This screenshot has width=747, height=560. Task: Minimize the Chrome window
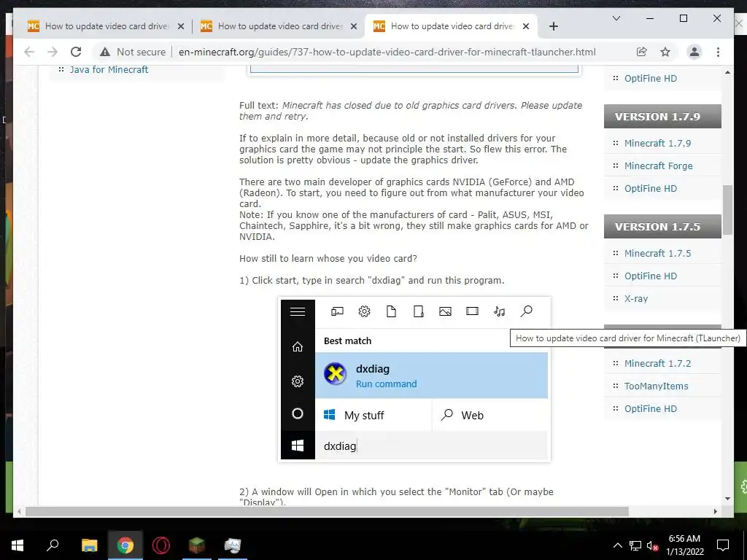(650, 18)
